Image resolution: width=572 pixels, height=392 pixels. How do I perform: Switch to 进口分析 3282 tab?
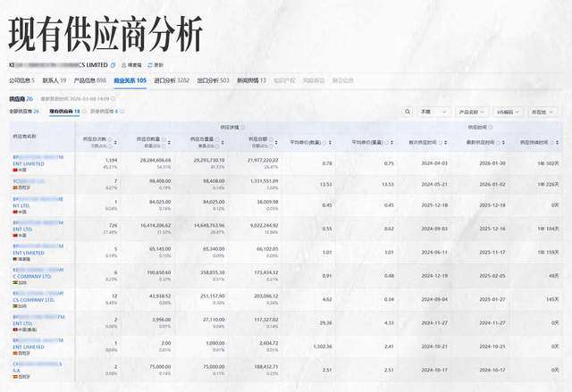[x=172, y=80]
